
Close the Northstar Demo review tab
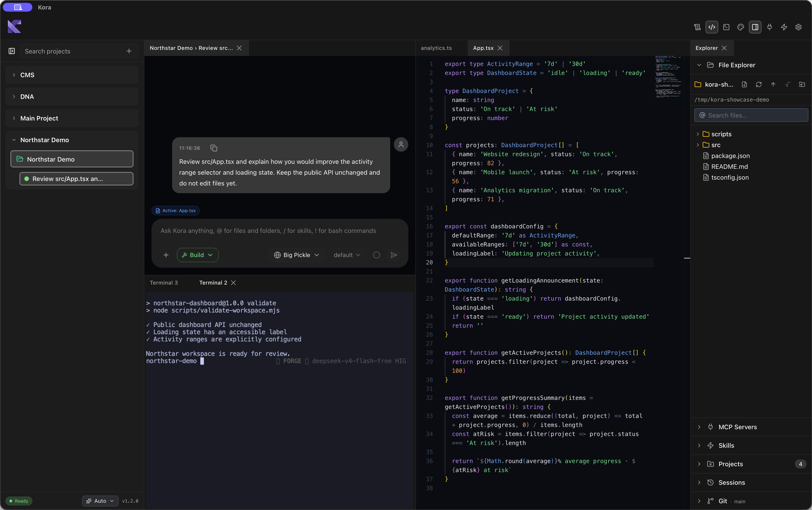tap(239, 48)
